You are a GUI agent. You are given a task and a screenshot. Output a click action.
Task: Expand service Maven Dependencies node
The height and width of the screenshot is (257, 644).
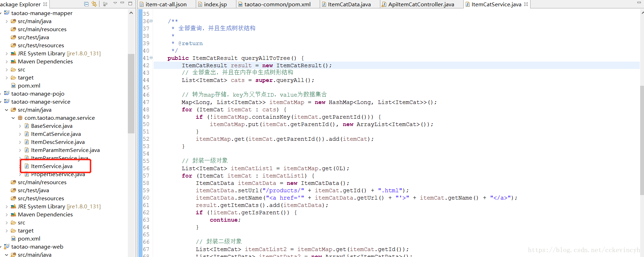6,215
